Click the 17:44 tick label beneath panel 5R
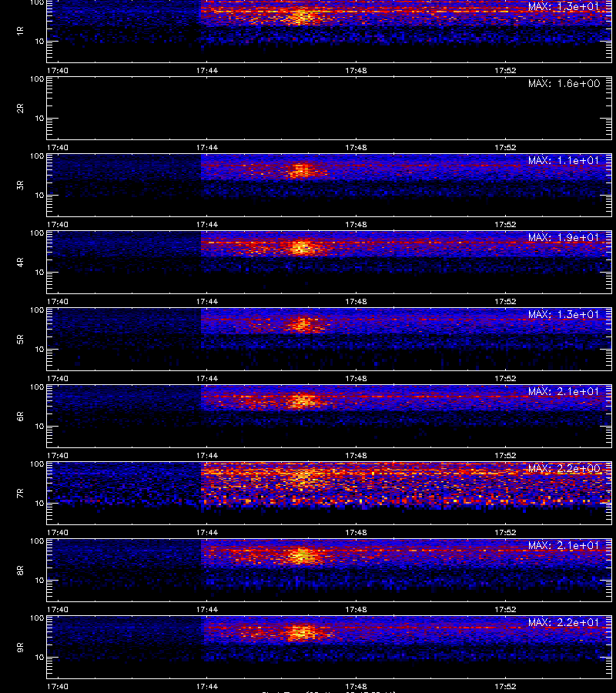 [x=207, y=378]
